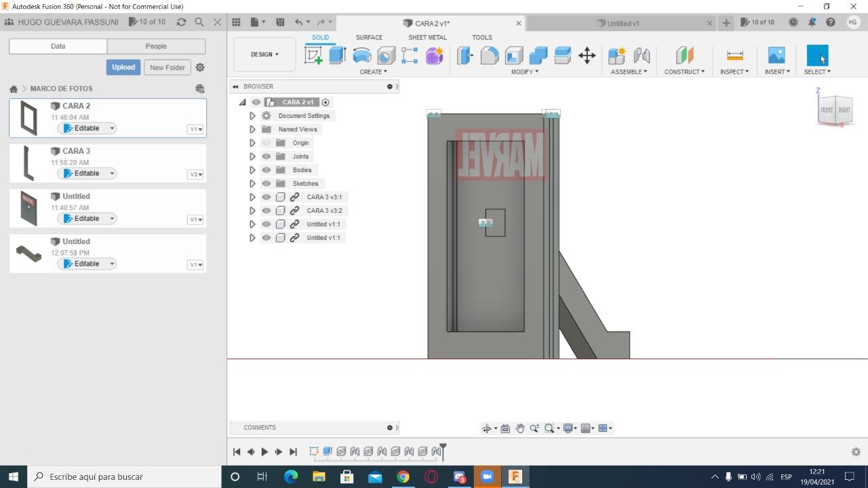Select the Hole tool

tap(386, 56)
